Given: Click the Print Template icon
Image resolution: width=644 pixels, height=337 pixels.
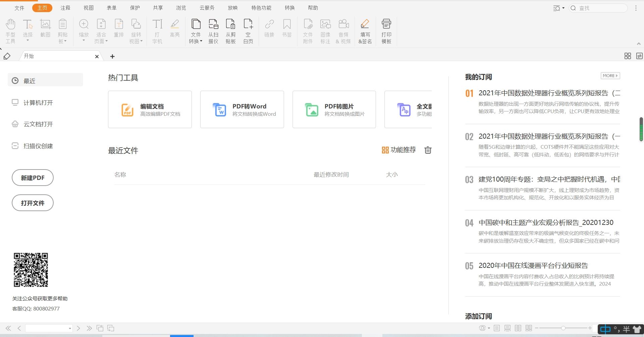Looking at the screenshot, I should pos(386,31).
